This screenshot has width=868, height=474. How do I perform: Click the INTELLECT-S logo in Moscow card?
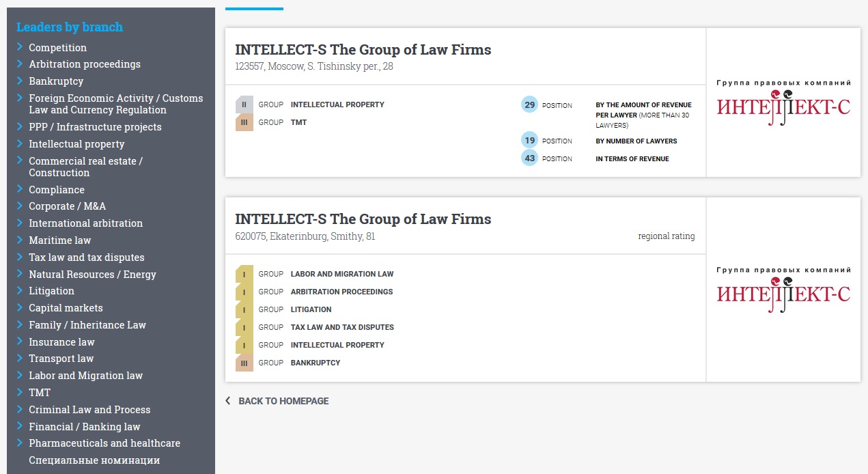click(783, 103)
